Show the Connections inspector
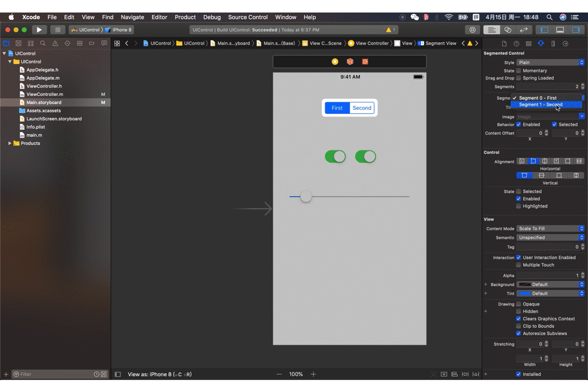The height and width of the screenshot is (392, 588). coord(566,44)
